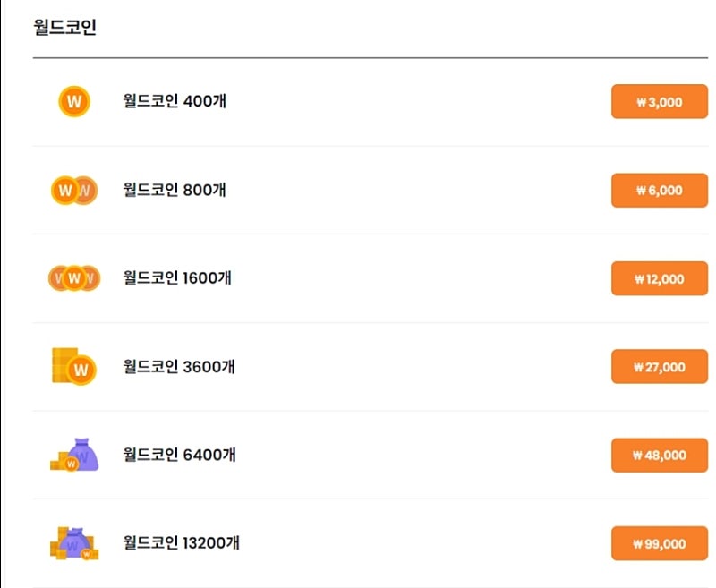Select the 월드코인 800개 text
The width and height of the screenshot is (716, 588).
[x=175, y=189]
